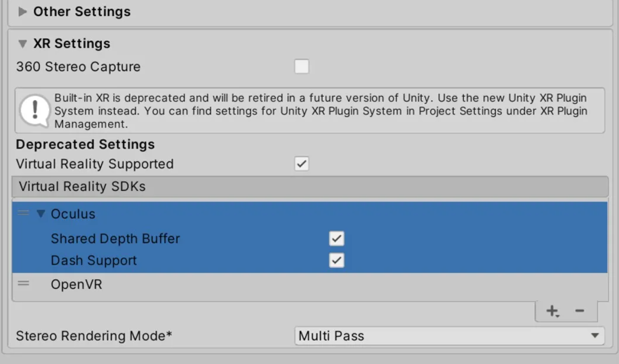
Task: Uncheck Virtual Reality Supported
Action: pyautogui.click(x=301, y=164)
